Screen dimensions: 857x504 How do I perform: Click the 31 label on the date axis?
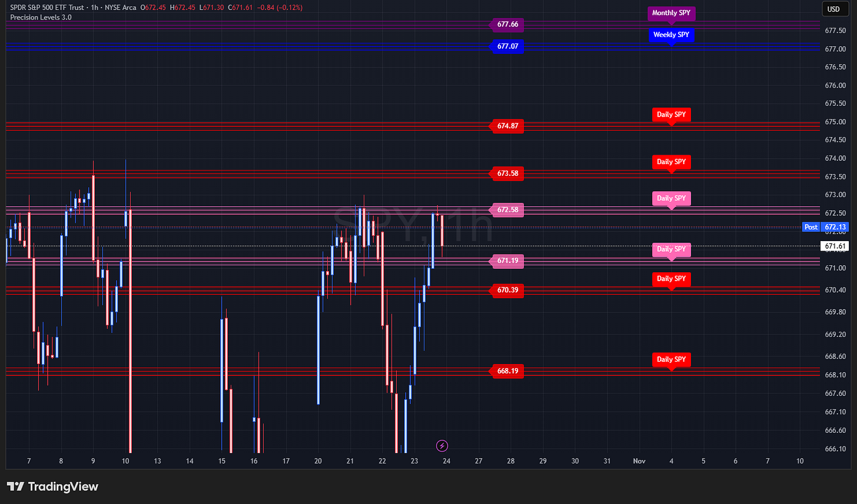pos(607,462)
